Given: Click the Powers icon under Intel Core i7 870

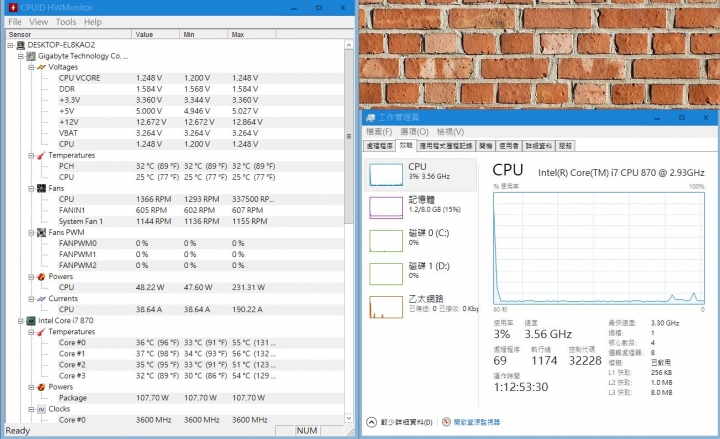Looking at the screenshot, I should pos(41,387).
